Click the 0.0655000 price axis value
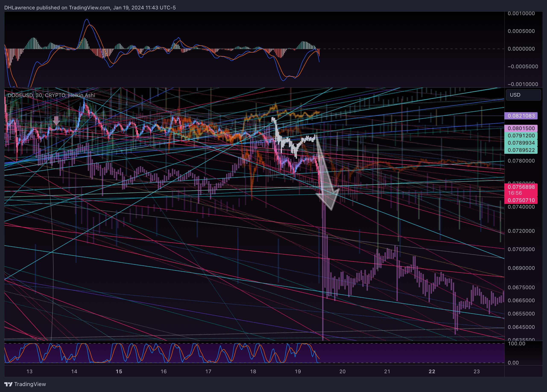 (521, 314)
